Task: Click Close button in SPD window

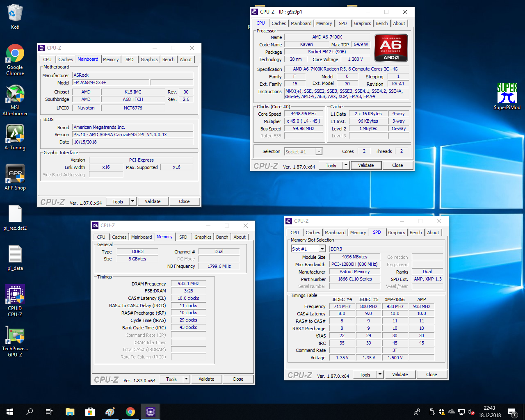Action: (431, 374)
